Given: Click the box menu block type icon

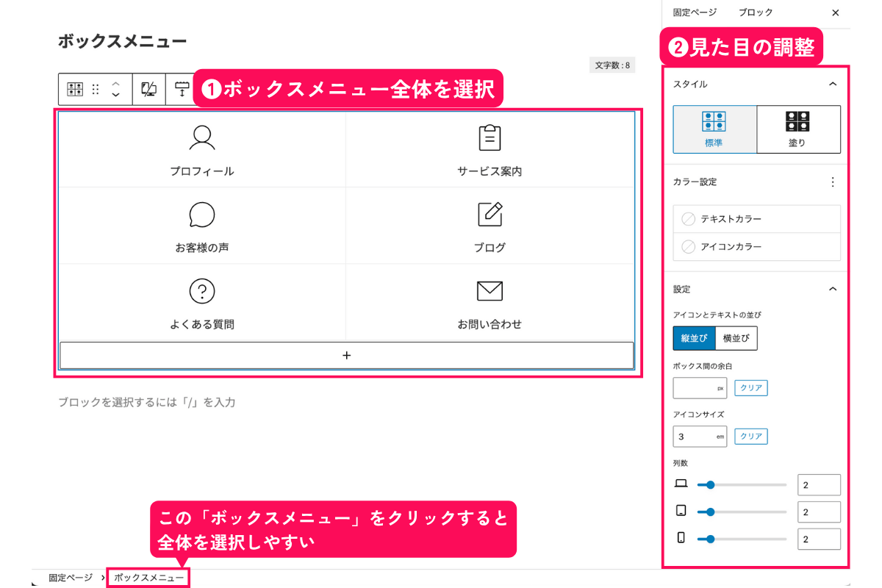Looking at the screenshot, I should [x=75, y=90].
